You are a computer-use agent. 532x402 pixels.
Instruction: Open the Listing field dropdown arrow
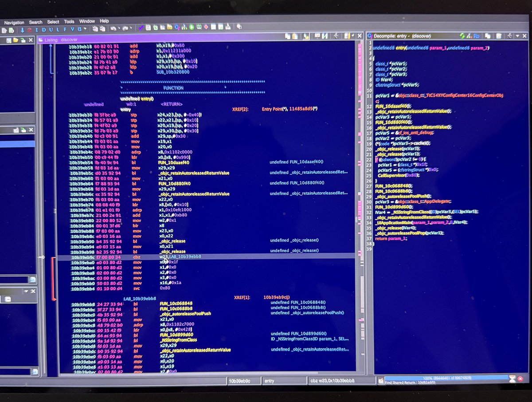[x=353, y=35]
